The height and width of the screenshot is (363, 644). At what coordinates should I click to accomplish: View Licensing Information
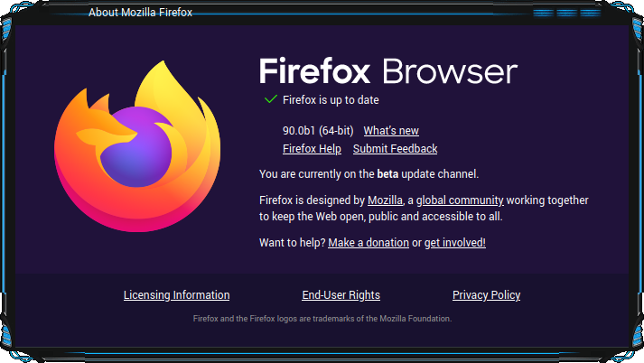[176, 295]
